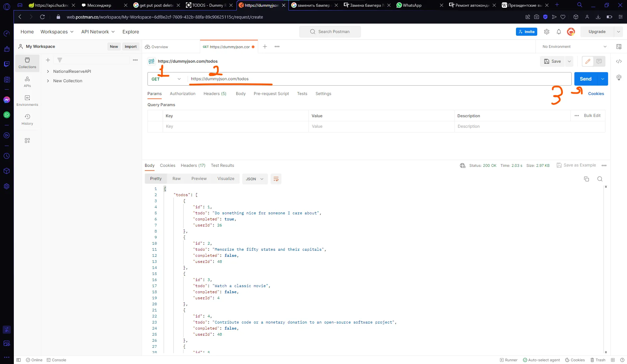The width and height of the screenshot is (627, 364).
Task: Open the request info lightbulb icon
Action: (x=619, y=78)
